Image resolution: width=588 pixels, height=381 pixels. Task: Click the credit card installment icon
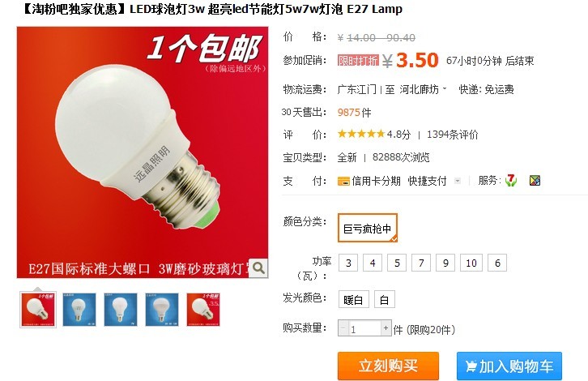click(343, 182)
